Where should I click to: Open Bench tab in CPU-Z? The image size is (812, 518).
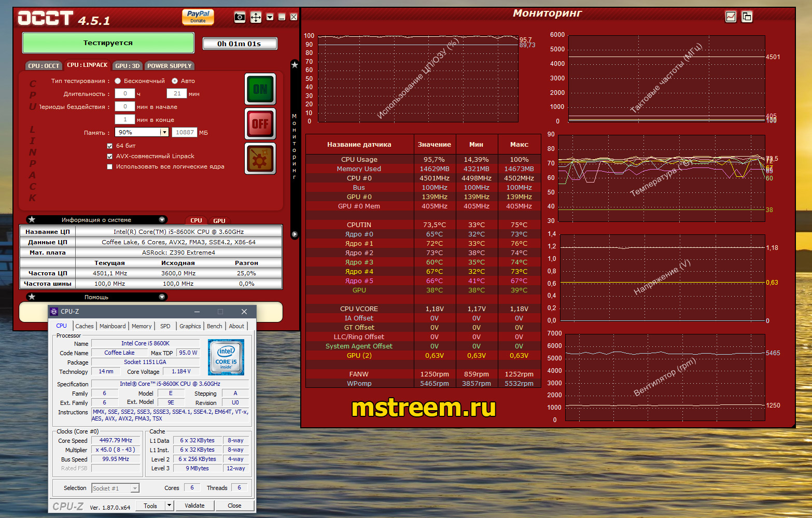tap(215, 326)
